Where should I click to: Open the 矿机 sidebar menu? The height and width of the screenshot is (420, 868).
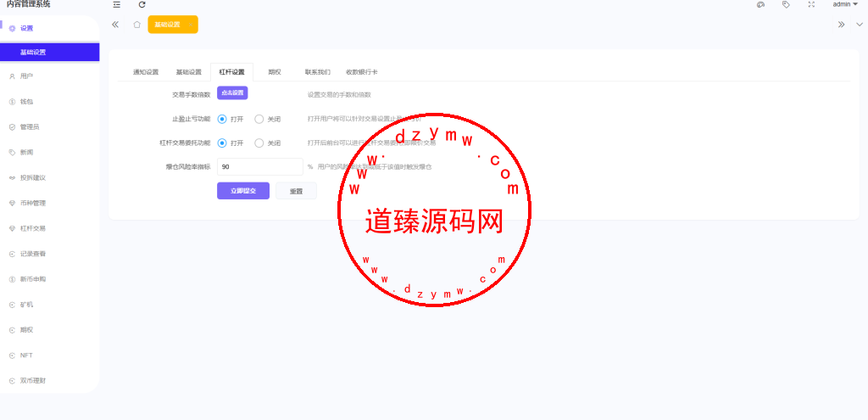pyautogui.click(x=50, y=305)
